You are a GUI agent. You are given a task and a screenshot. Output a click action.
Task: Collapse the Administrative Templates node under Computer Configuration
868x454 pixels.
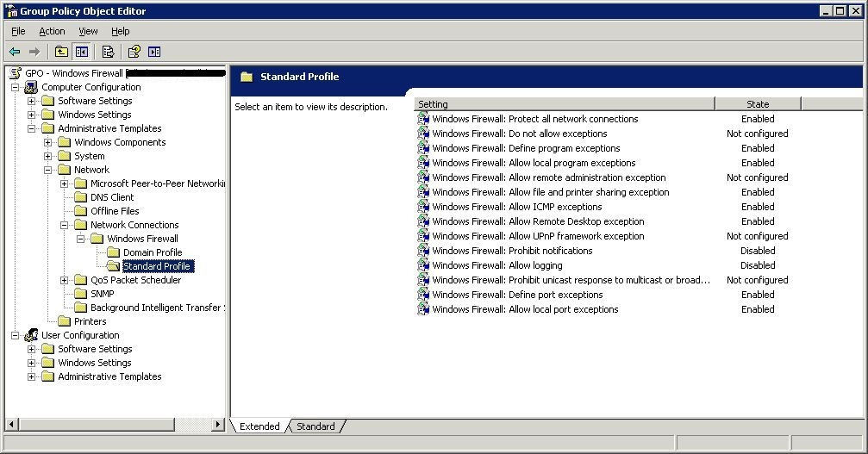(x=32, y=128)
